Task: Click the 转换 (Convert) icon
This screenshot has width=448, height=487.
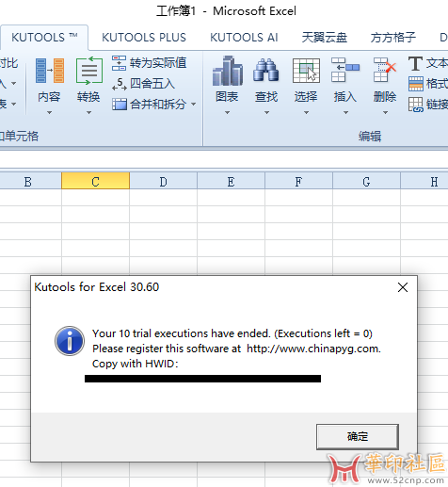Action: pyautogui.click(x=89, y=71)
